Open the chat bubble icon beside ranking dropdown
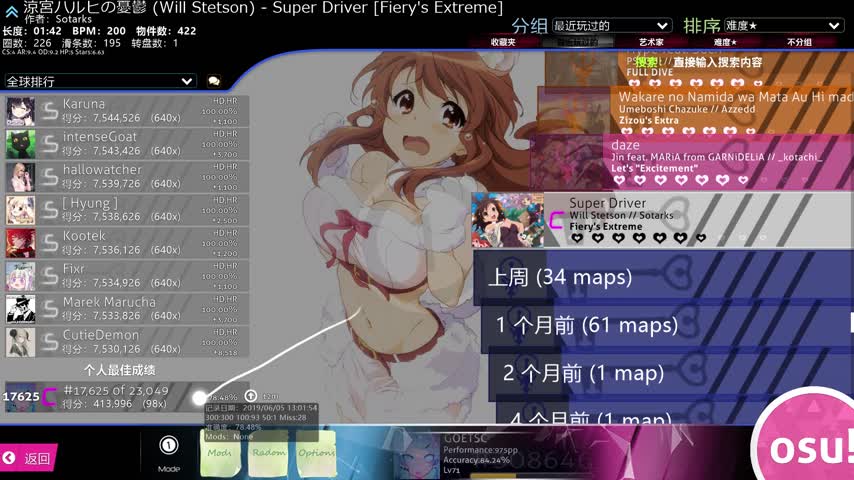Viewport: 854px width, 480px height. pos(214,81)
